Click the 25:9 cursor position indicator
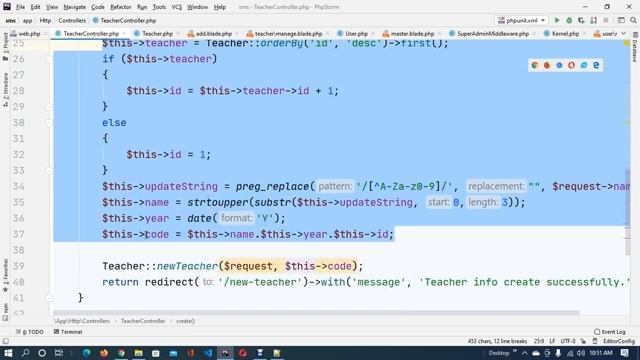 [539, 341]
